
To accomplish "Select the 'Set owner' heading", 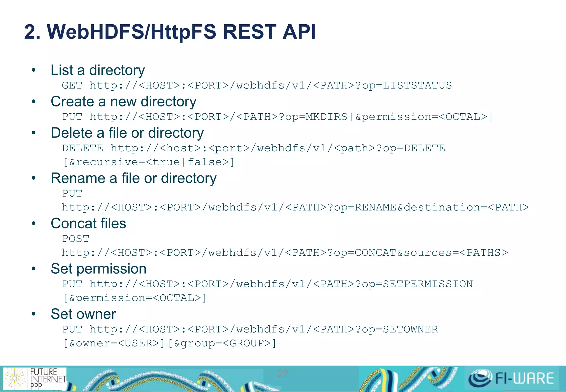I will [x=83, y=314].
